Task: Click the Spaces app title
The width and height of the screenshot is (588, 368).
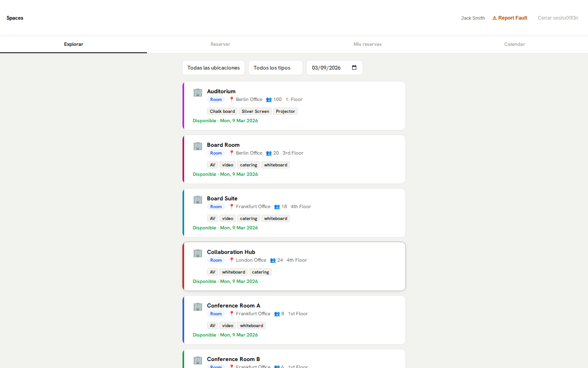Action: tap(15, 18)
